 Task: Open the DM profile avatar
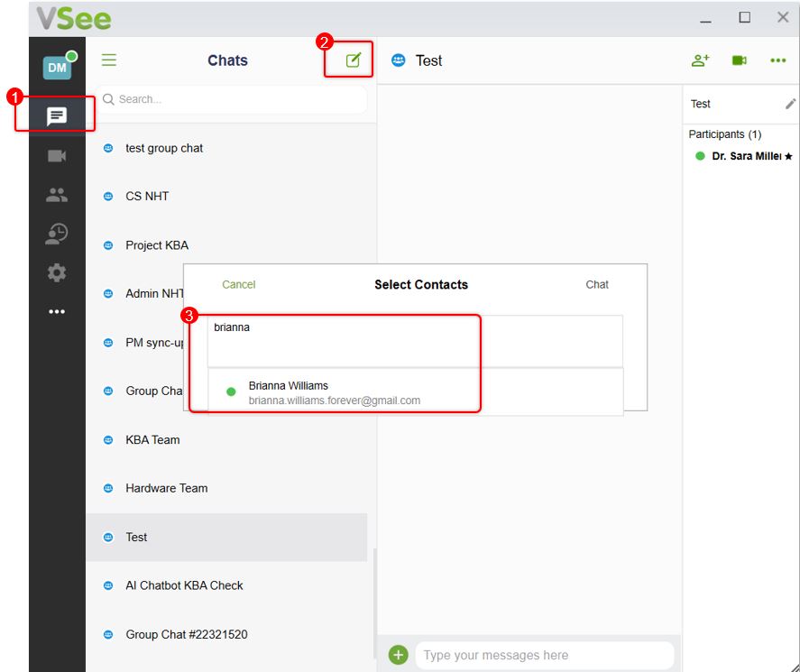57,68
